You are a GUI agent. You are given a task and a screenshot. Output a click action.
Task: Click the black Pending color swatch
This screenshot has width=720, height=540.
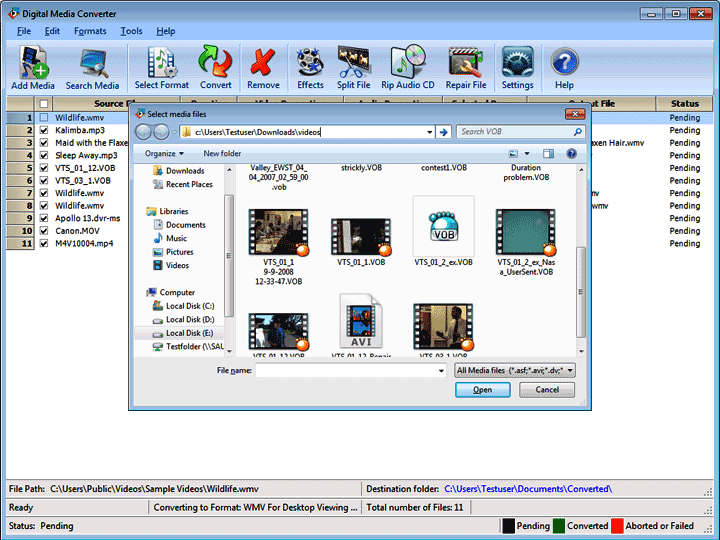click(508, 526)
